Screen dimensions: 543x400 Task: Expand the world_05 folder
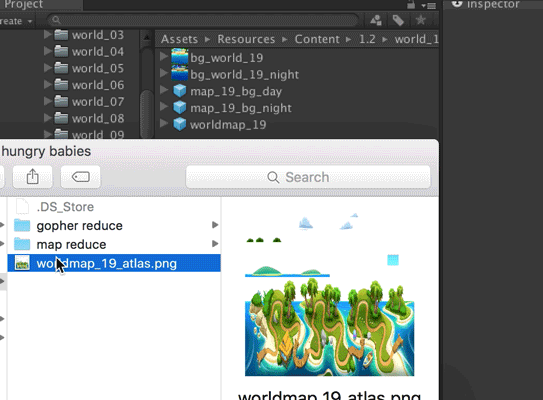tap(48, 68)
